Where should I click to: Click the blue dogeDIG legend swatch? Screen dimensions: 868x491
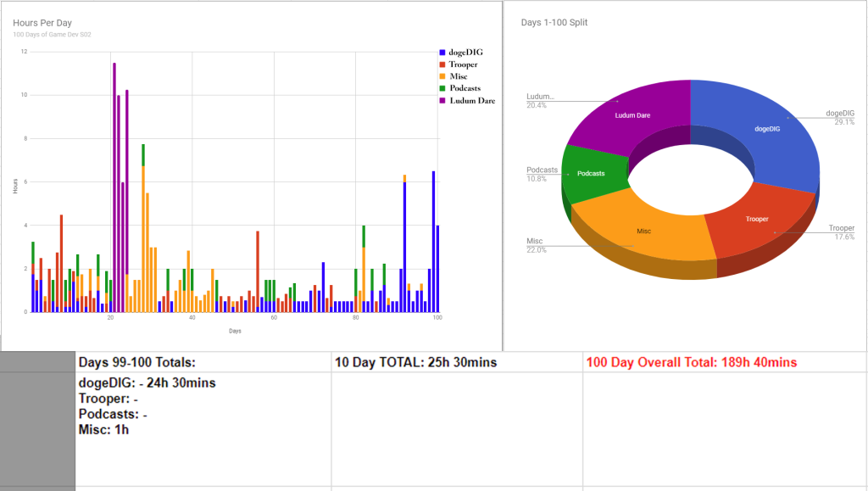point(442,53)
